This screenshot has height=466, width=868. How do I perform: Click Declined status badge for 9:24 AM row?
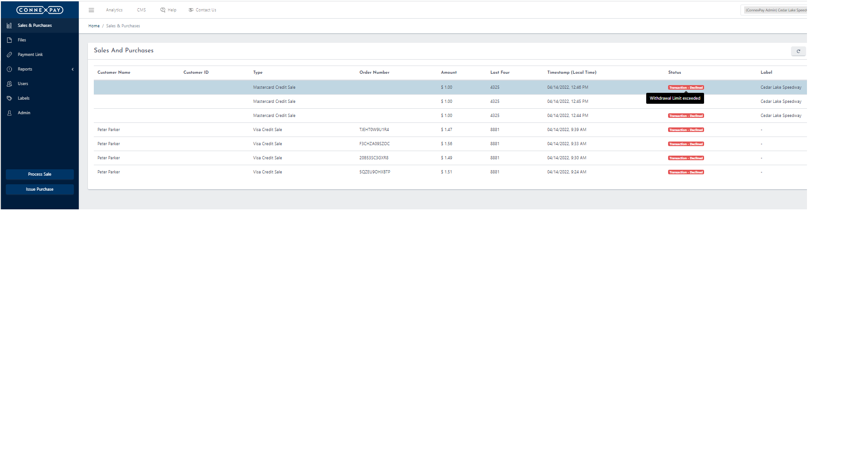[686, 172]
